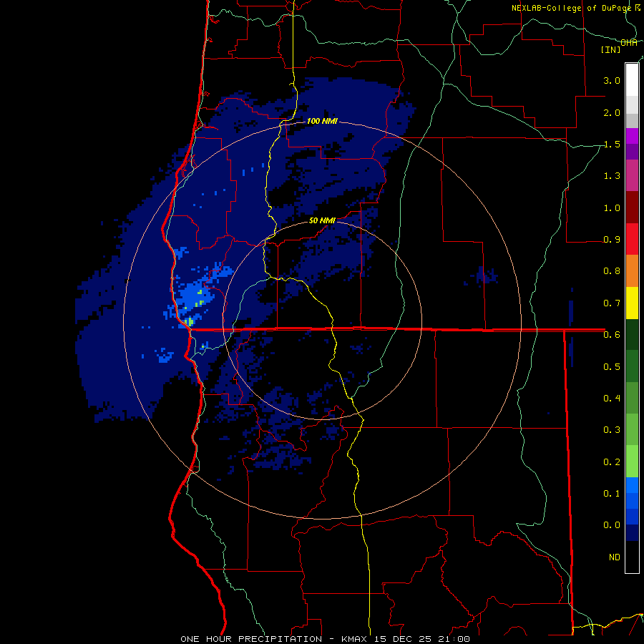Click the 50 NMI range ring label
The image size is (644, 644).
coord(322,220)
